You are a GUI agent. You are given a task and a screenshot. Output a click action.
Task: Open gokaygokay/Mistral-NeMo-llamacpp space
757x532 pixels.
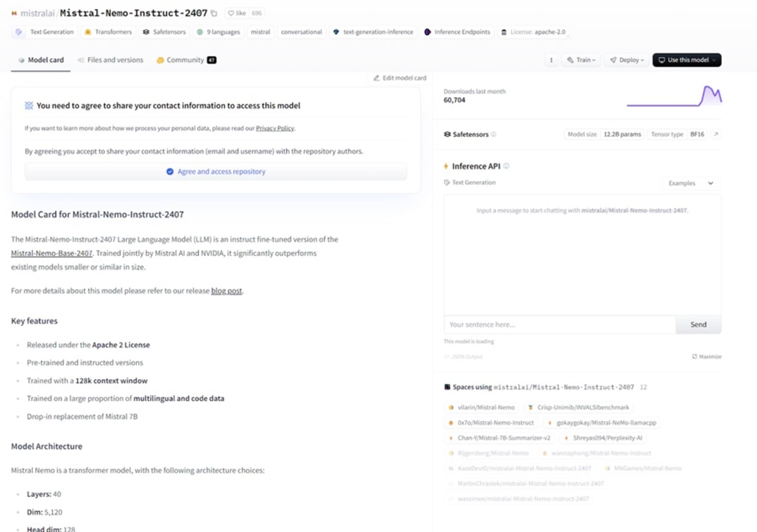(602, 422)
